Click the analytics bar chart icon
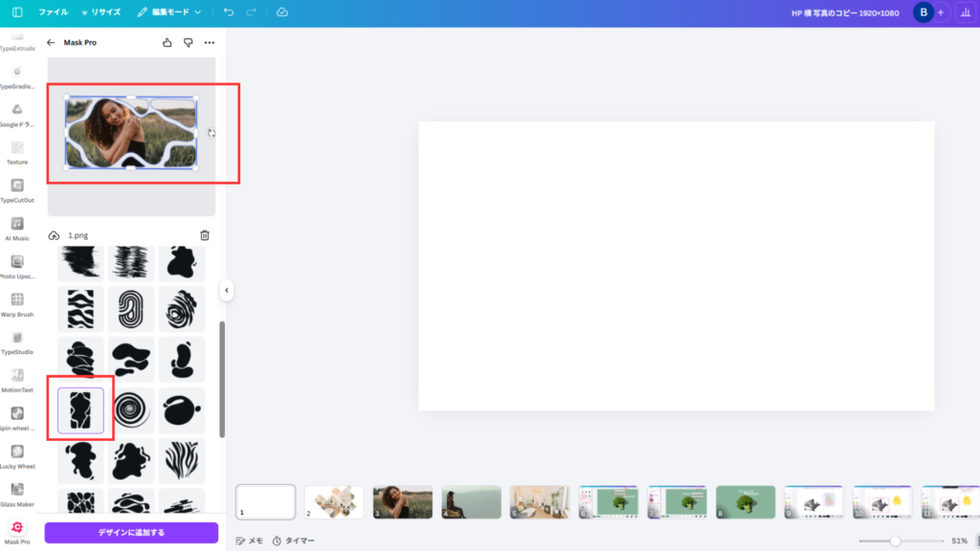 coord(963,12)
